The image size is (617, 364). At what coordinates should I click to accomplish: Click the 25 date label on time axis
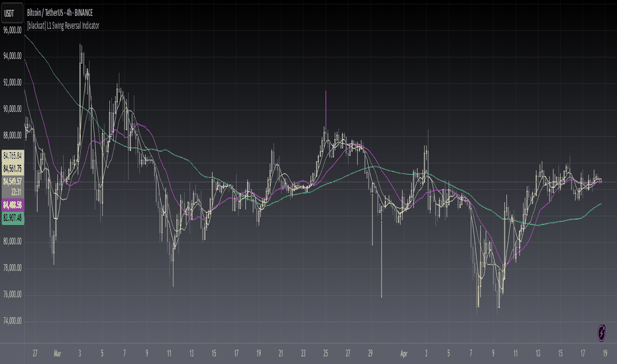tap(326, 353)
